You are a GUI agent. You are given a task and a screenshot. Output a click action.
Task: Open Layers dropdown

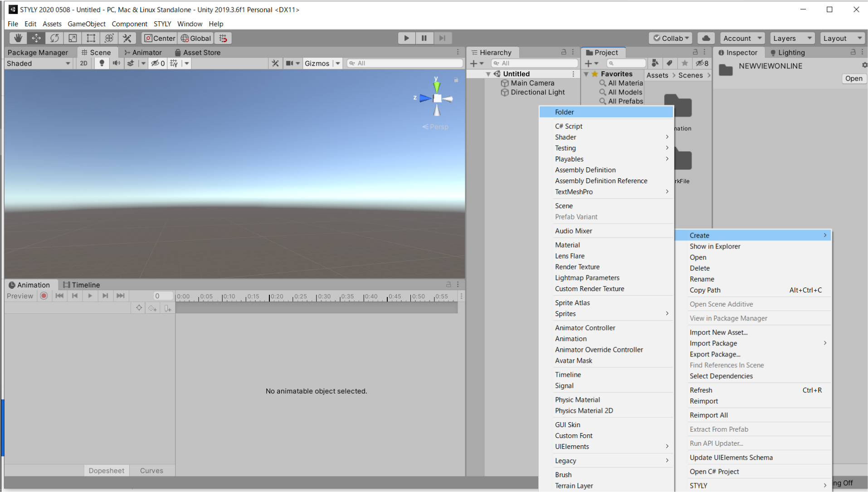tap(792, 38)
